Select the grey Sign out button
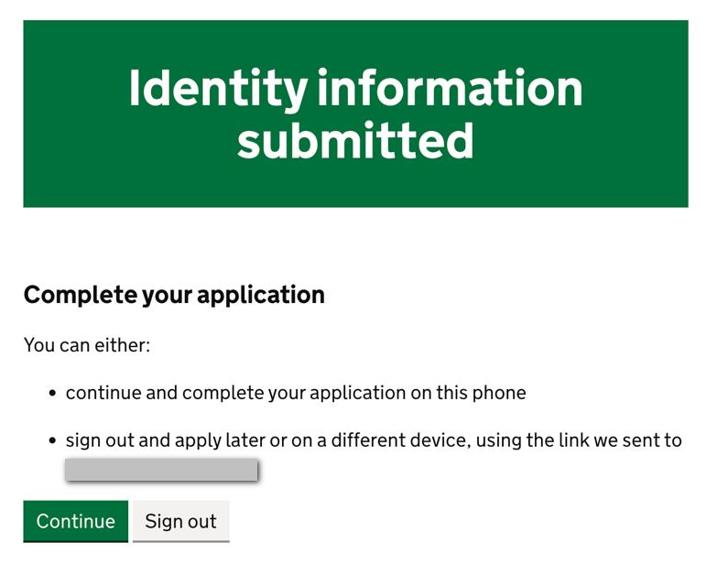The image size is (728, 564). tap(181, 521)
